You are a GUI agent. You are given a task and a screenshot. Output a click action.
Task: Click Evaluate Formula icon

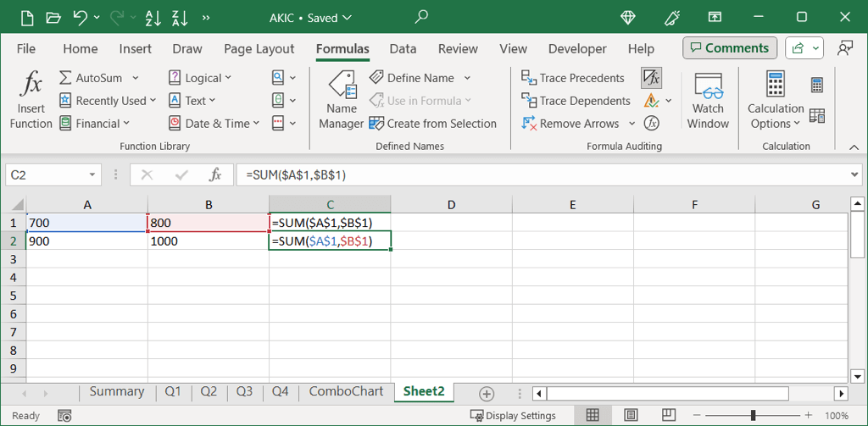(652, 124)
